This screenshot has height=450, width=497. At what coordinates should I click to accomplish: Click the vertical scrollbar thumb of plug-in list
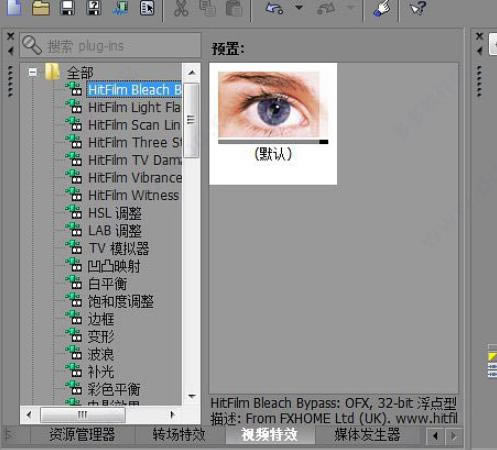click(x=191, y=120)
